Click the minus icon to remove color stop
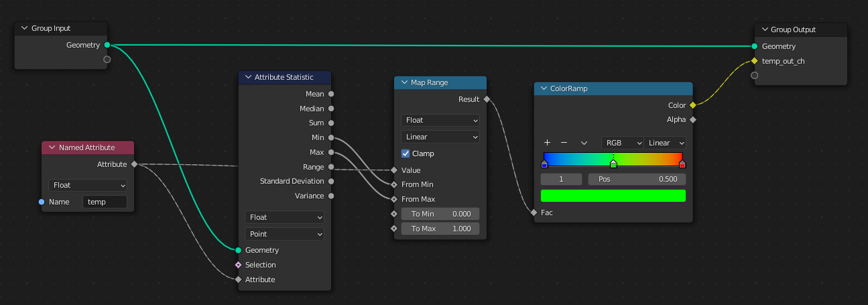 564,143
